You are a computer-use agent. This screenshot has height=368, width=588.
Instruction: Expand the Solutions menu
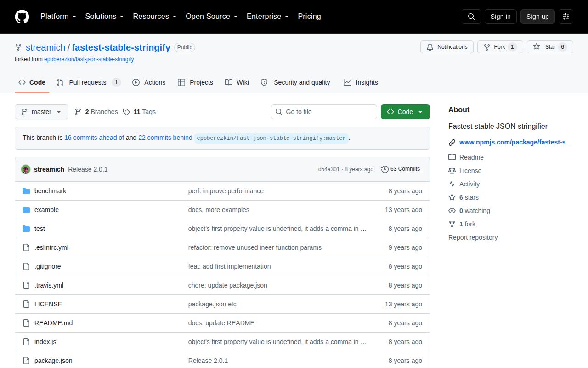(104, 17)
